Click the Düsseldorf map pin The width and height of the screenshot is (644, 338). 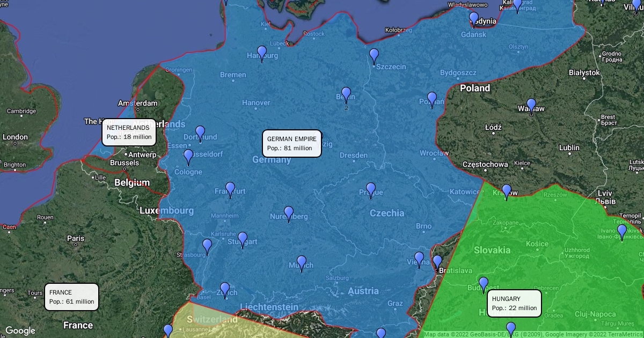[x=188, y=157]
